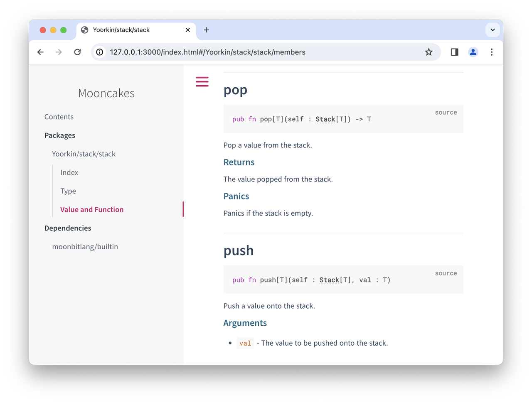Go to Index in the sidebar

(x=69, y=172)
